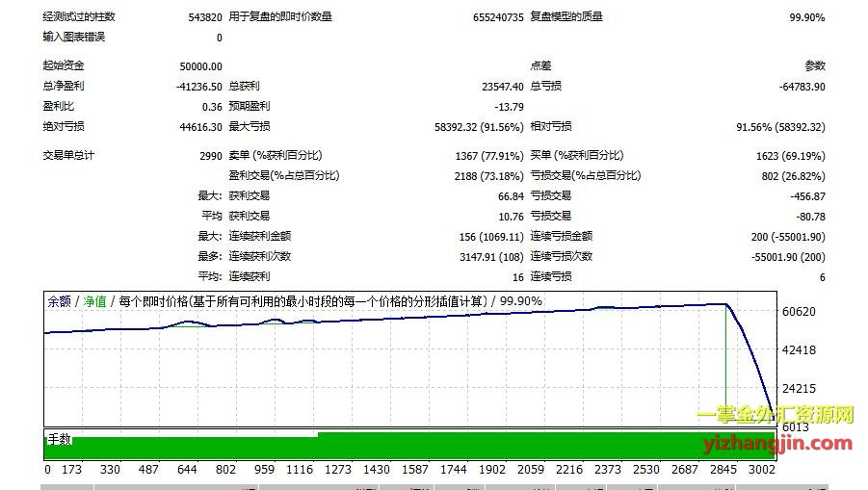
Task: Click the x-axis marker 173
Action: point(71,470)
